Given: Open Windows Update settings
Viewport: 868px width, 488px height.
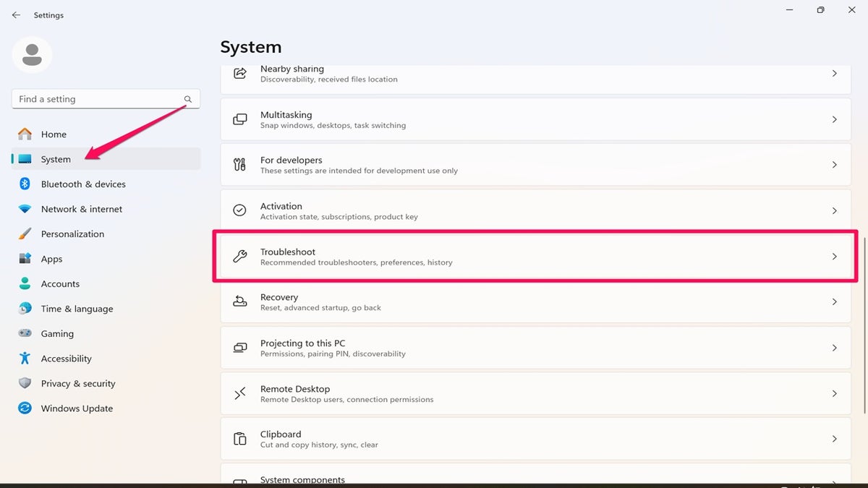Looking at the screenshot, I should pyautogui.click(x=106, y=408).
